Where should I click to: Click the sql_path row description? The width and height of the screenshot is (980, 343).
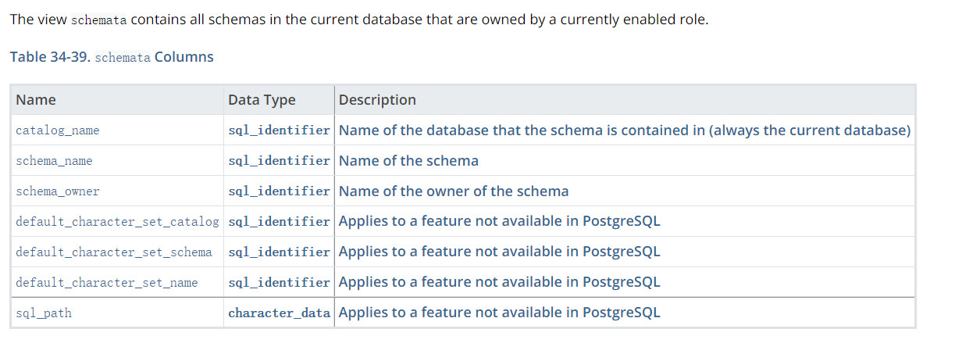pyautogui.click(x=499, y=313)
